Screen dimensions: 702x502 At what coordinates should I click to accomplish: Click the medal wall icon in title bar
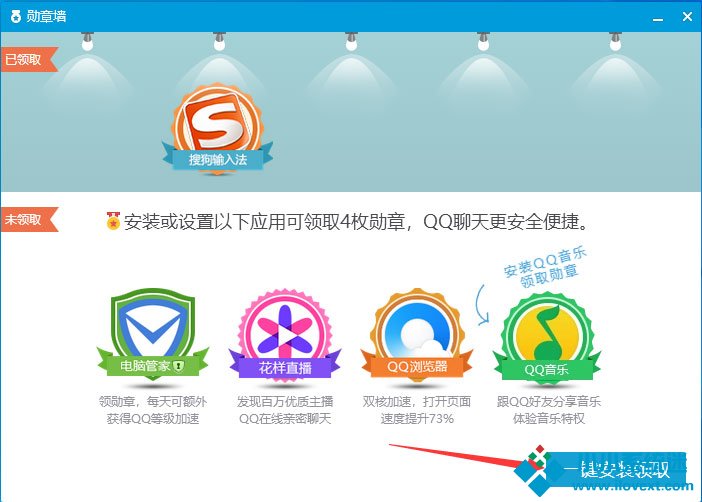coord(16,17)
